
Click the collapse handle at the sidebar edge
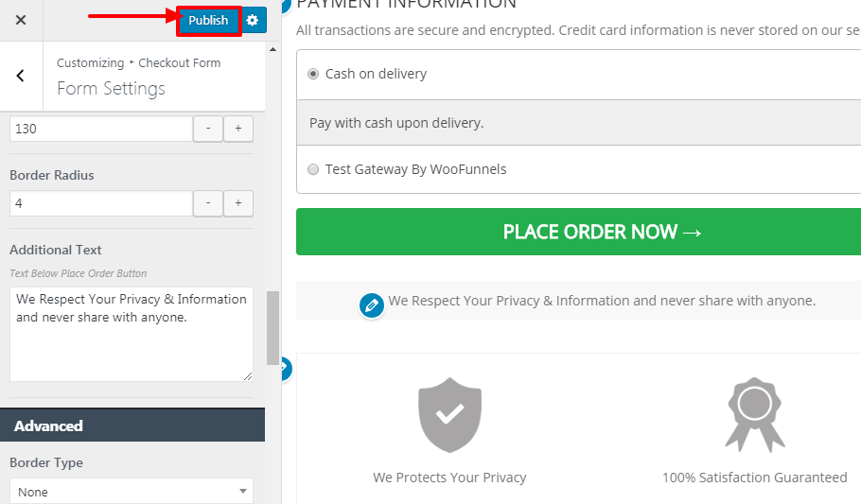point(286,369)
